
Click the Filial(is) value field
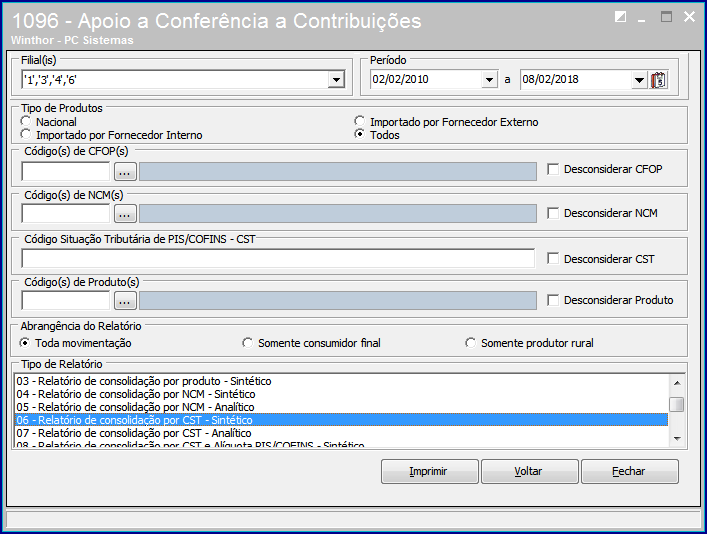coord(175,80)
